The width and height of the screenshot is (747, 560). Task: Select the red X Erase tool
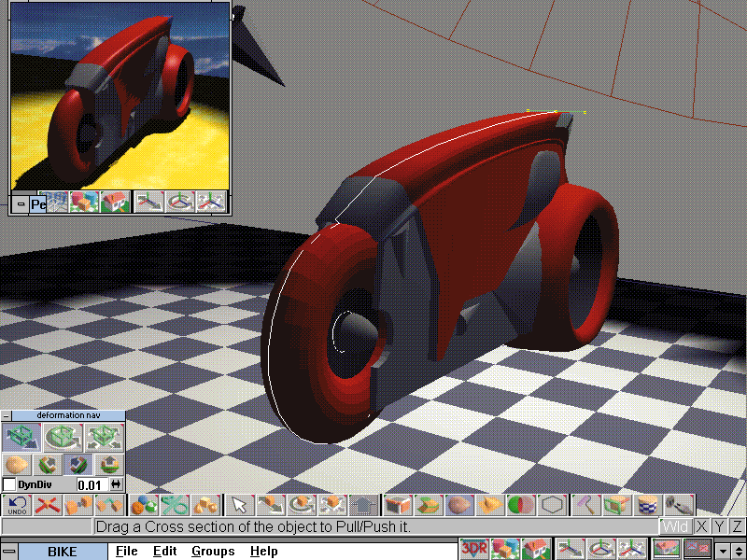pyautogui.click(x=48, y=505)
